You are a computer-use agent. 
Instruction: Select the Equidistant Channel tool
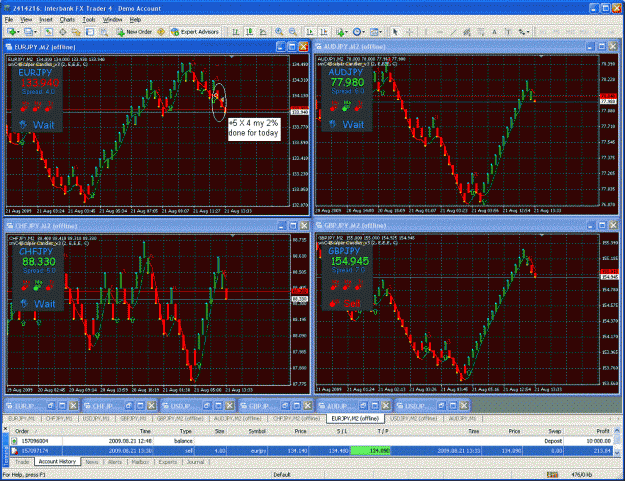pos(467,32)
